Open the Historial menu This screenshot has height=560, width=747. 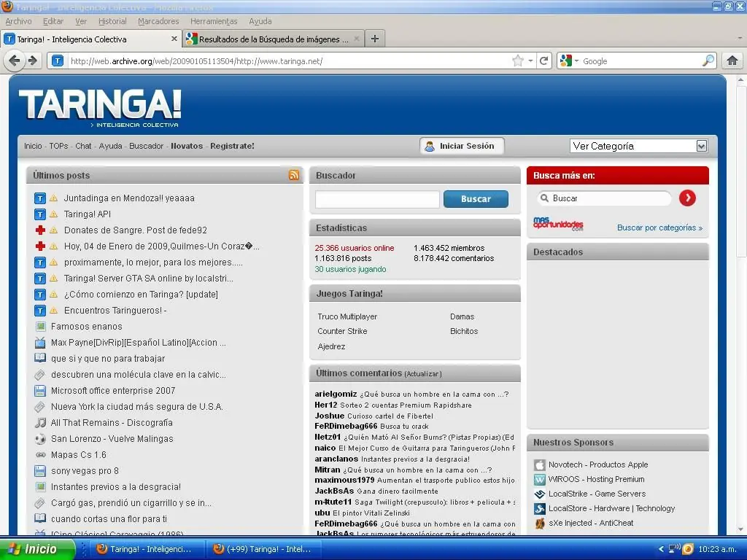(x=112, y=21)
